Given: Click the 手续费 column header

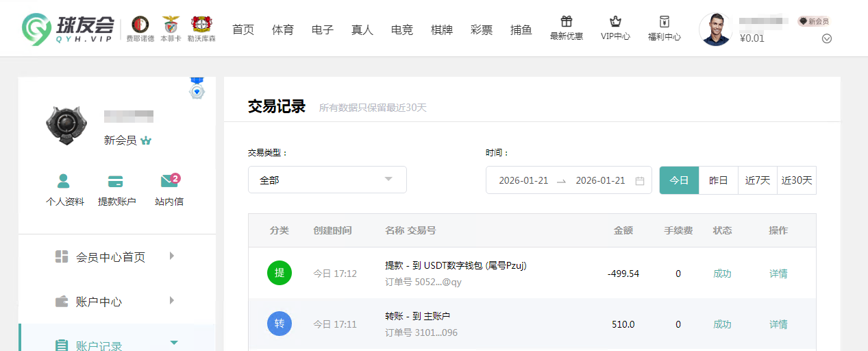Looking at the screenshot, I should point(678,230).
